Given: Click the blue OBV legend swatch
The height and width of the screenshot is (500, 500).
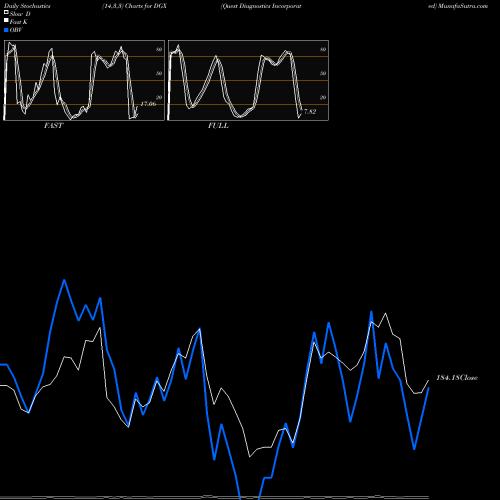Looking at the screenshot, I should [6, 30].
